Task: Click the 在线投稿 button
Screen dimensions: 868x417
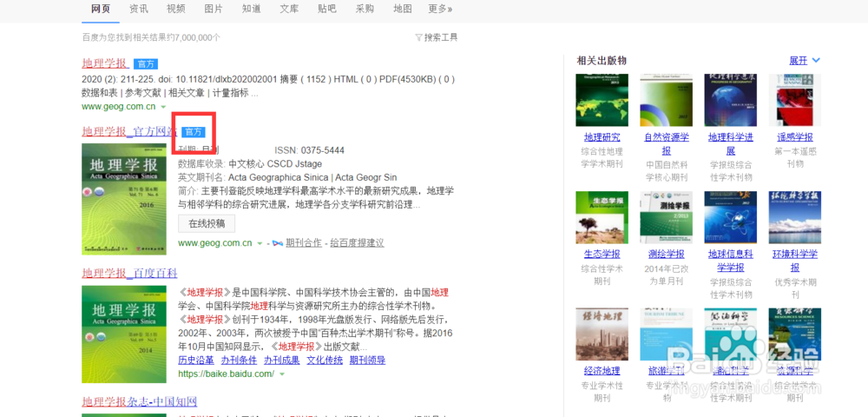Action: pos(207,223)
